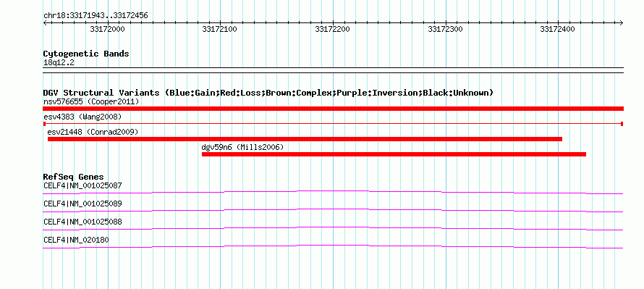Click the left end cap of esv4383
The height and width of the screenshot is (289, 644).
pos(44,124)
